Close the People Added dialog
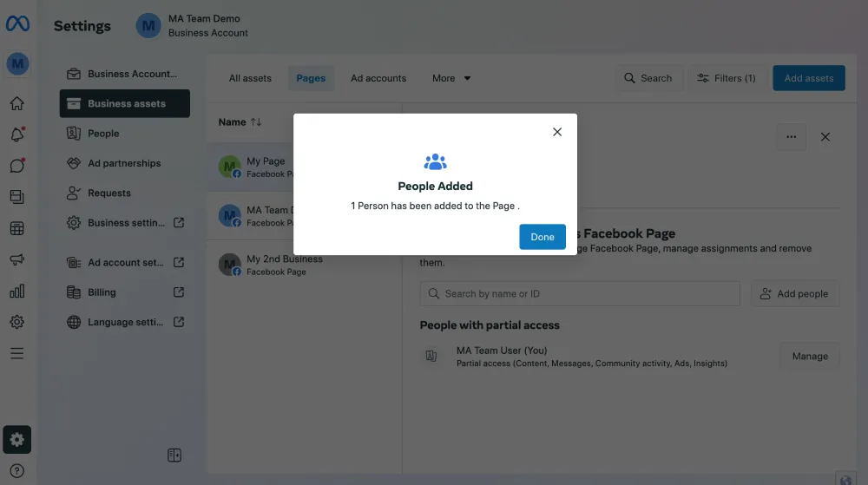Image resolution: width=868 pixels, height=485 pixels. (x=557, y=132)
